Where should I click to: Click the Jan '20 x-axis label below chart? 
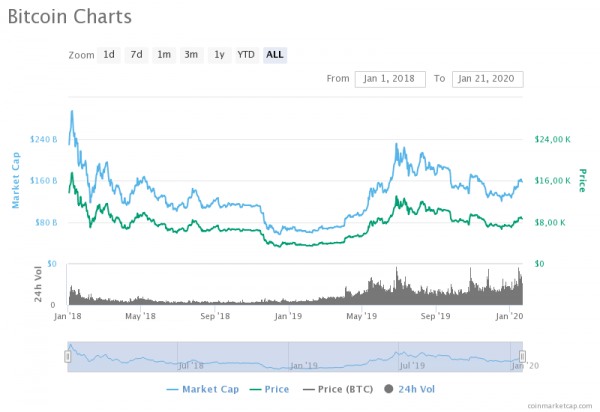pos(509,316)
